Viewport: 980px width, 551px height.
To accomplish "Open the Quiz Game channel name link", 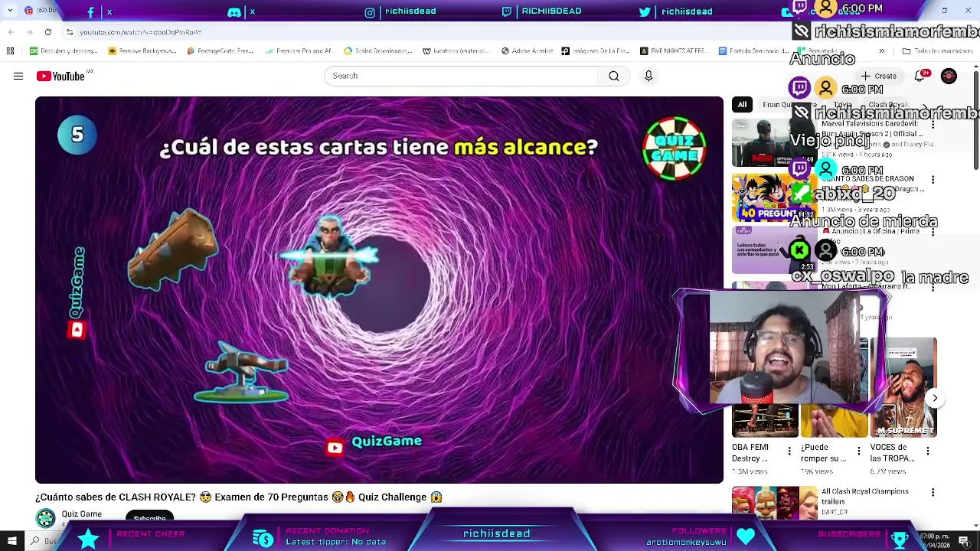I will (x=82, y=514).
